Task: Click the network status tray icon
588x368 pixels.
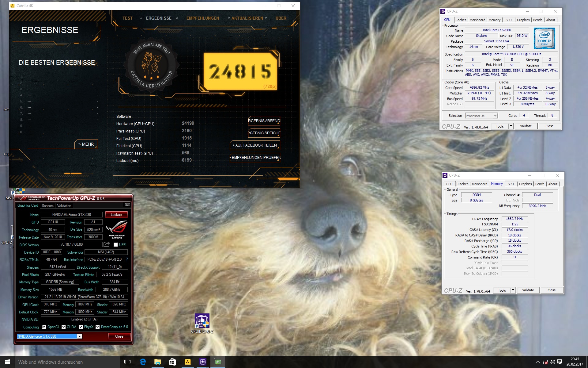Action: [545, 362]
